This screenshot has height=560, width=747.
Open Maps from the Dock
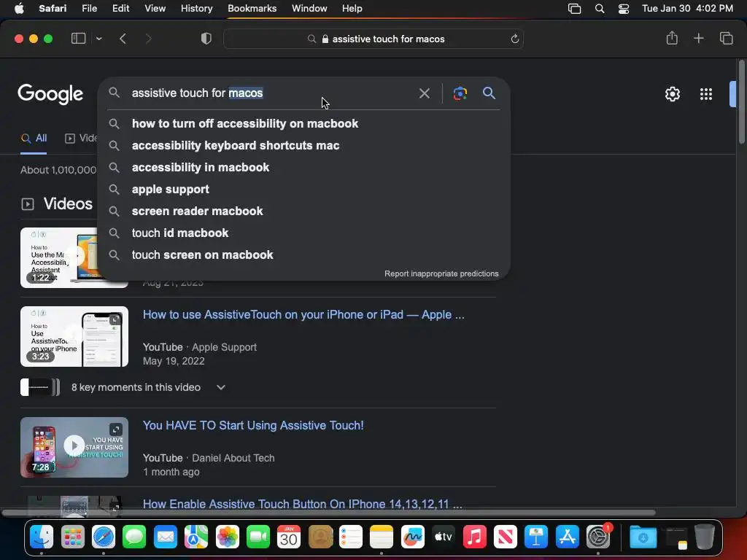click(x=196, y=537)
